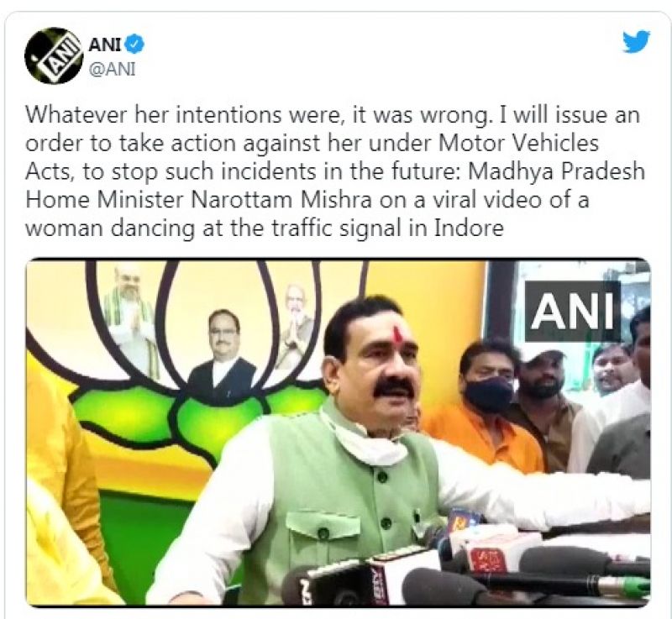
Task: Click the words "Motor Vehicles" in tweet
Action: pos(518,143)
